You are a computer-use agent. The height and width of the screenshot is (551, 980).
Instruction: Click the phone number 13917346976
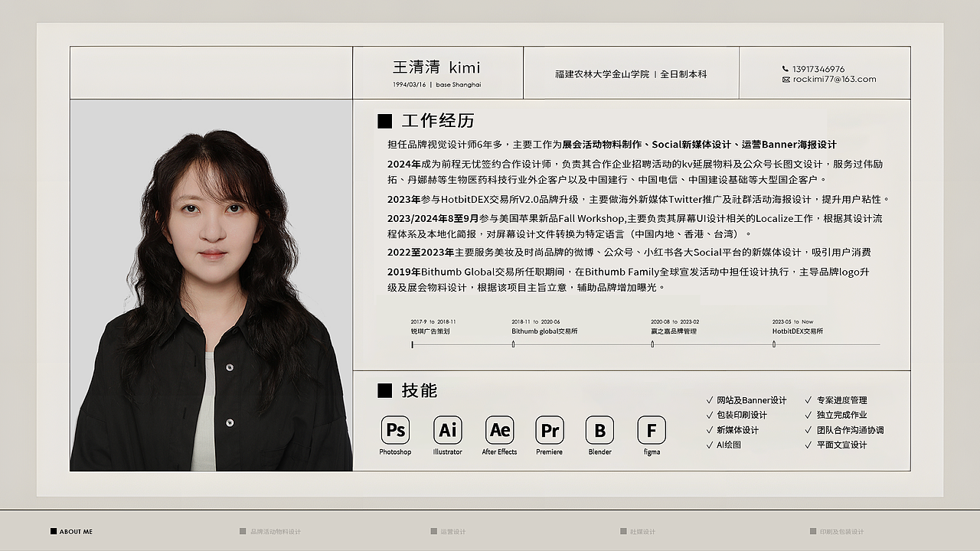coord(818,69)
